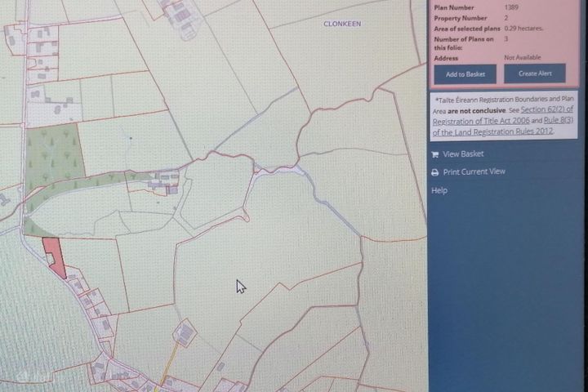
Task: Click the printer icon
Action: (434, 172)
